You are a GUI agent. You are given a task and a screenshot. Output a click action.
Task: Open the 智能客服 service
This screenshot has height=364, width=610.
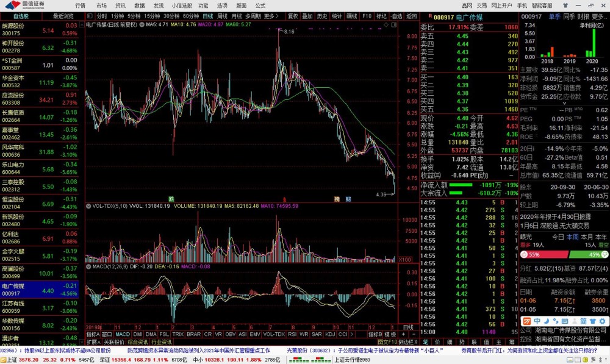[542, 5]
